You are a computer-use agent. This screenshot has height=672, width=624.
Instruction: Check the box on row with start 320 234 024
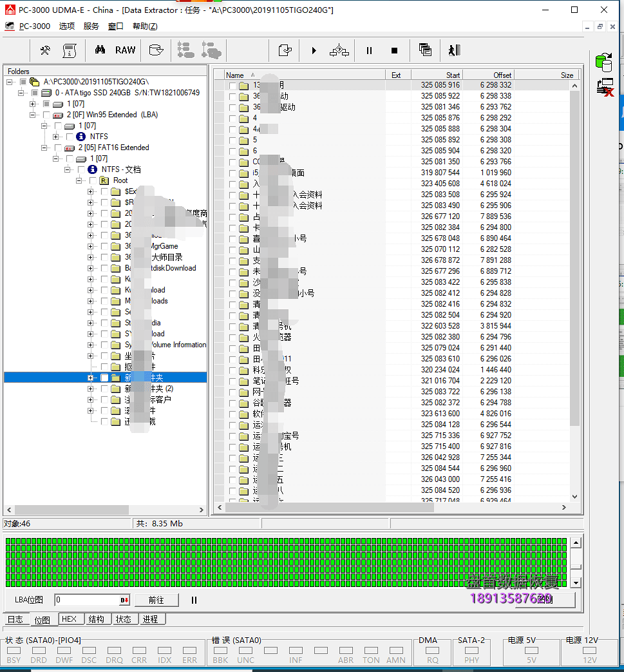(x=232, y=370)
